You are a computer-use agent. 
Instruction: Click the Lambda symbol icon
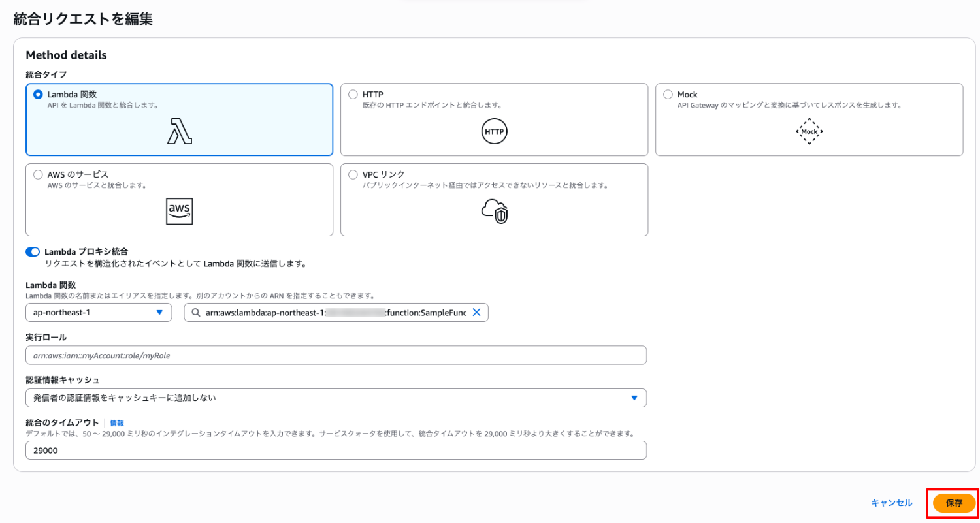pos(179,131)
